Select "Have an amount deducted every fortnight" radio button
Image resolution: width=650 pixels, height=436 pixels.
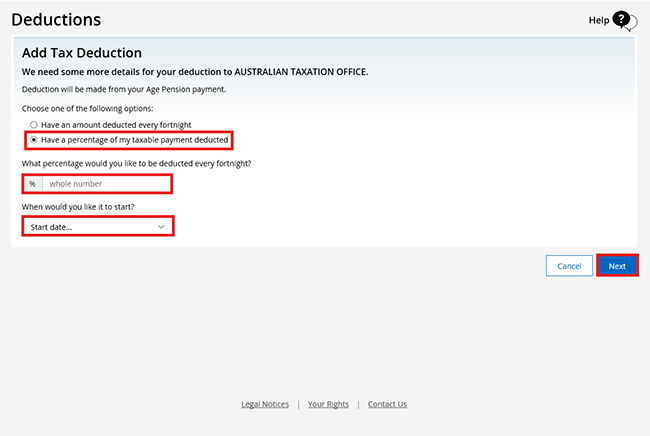coord(34,124)
